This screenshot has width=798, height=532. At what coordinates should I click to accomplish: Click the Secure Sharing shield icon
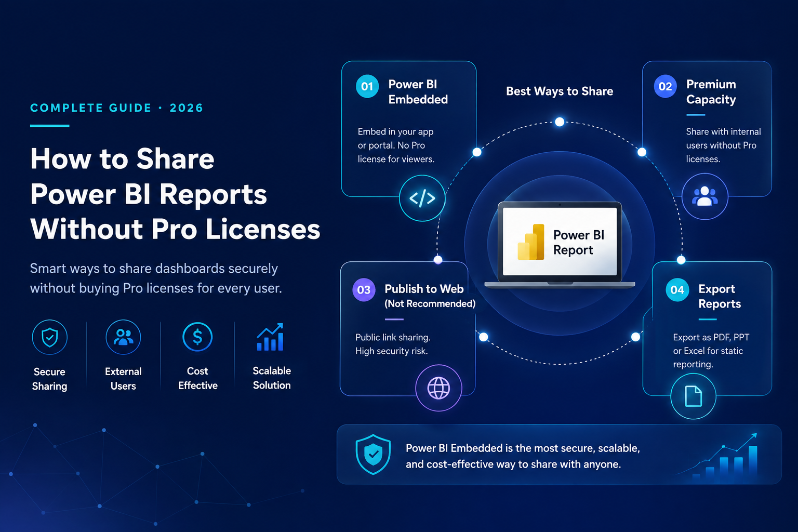pos(49,337)
